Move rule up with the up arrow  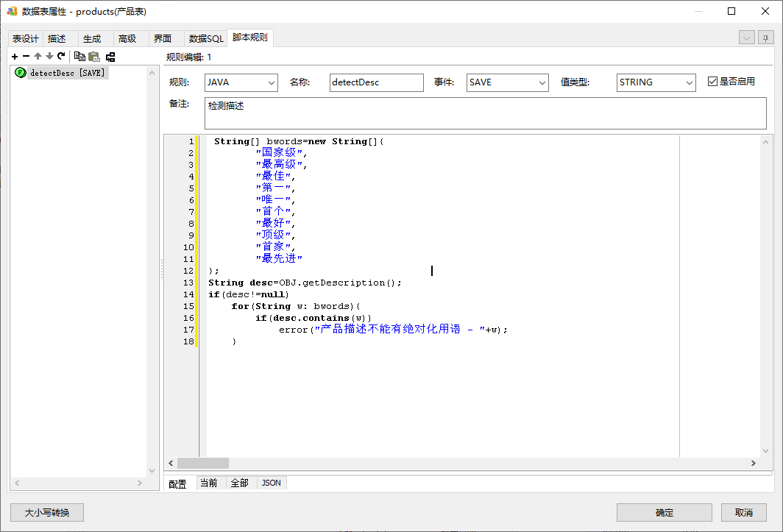click(38, 57)
